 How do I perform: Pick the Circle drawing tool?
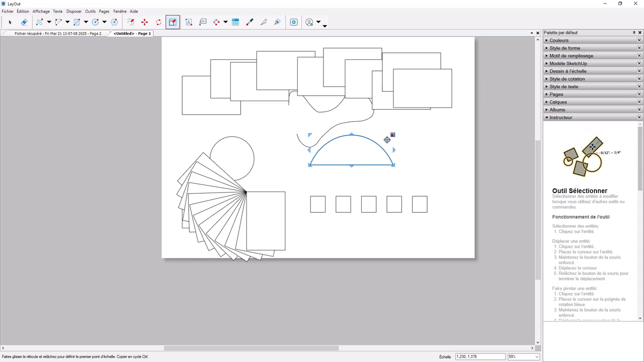point(95,22)
